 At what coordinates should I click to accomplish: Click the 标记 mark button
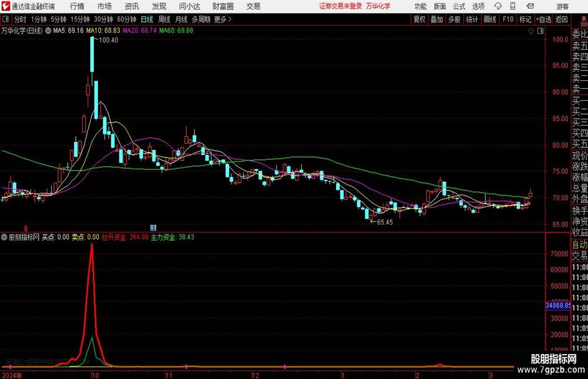tap(525, 19)
